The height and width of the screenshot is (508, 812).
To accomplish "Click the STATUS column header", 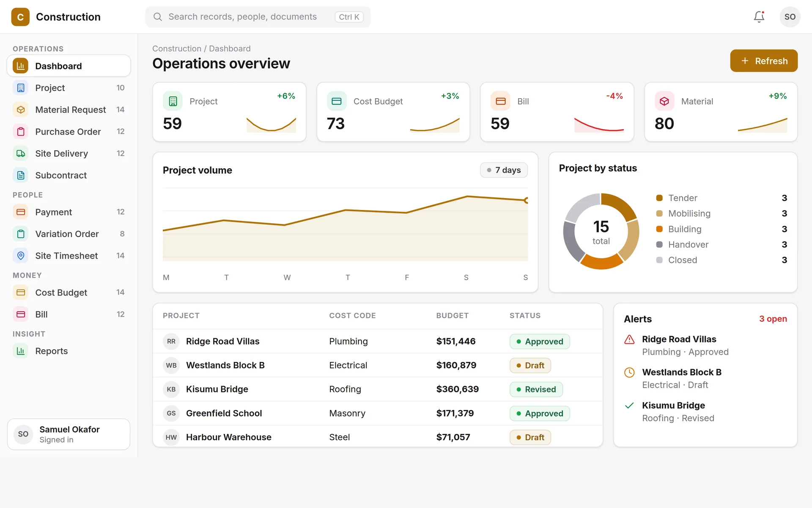I will 525,316.
